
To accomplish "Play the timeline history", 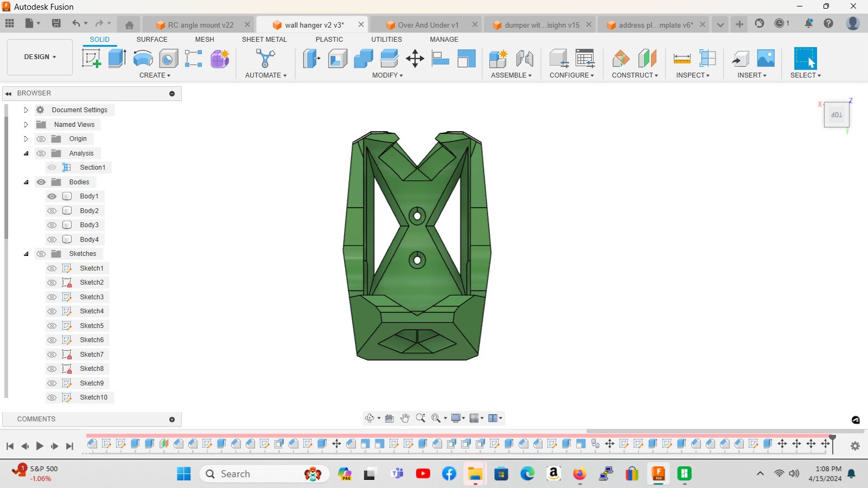I will click(40, 446).
